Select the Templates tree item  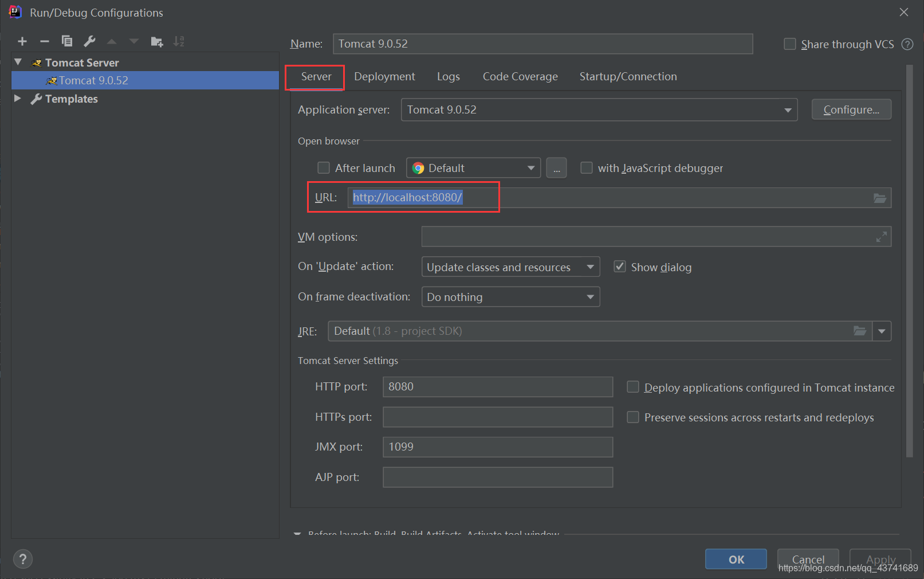(72, 99)
